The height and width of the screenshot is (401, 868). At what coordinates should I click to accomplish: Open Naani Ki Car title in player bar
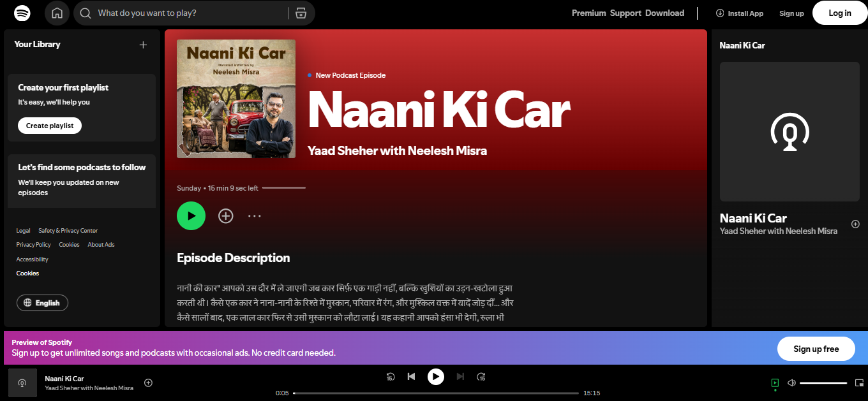[64, 379]
